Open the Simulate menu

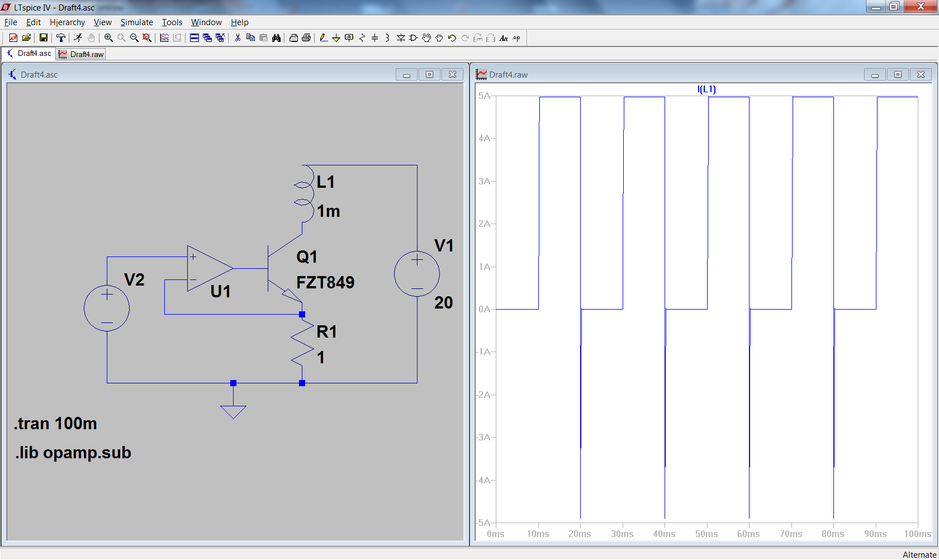click(x=136, y=22)
